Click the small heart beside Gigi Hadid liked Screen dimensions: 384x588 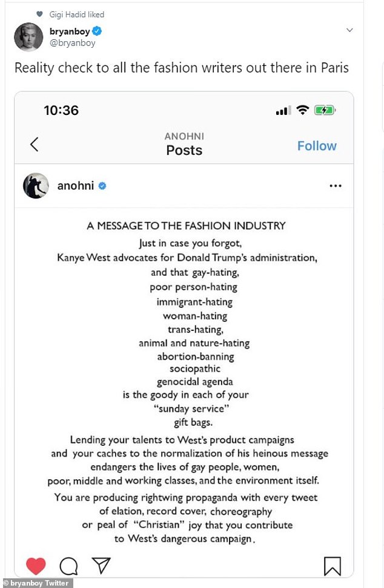coord(39,14)
